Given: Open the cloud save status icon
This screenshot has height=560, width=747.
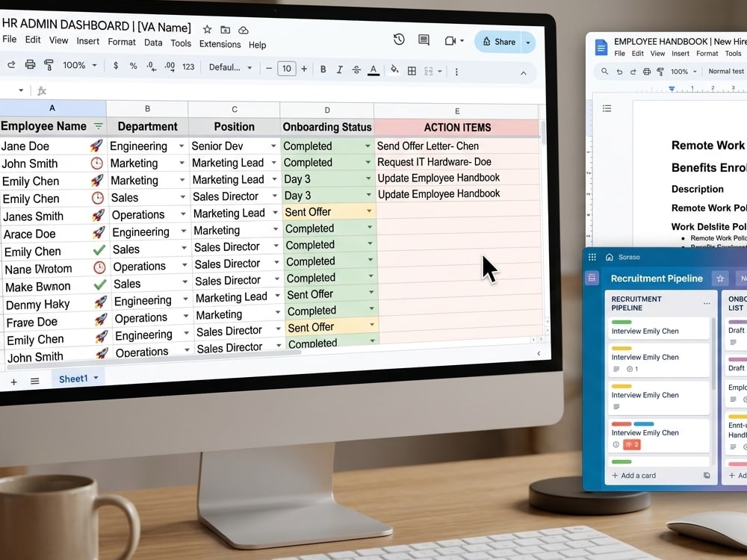Looking at the screenshot, I should 244,31.
